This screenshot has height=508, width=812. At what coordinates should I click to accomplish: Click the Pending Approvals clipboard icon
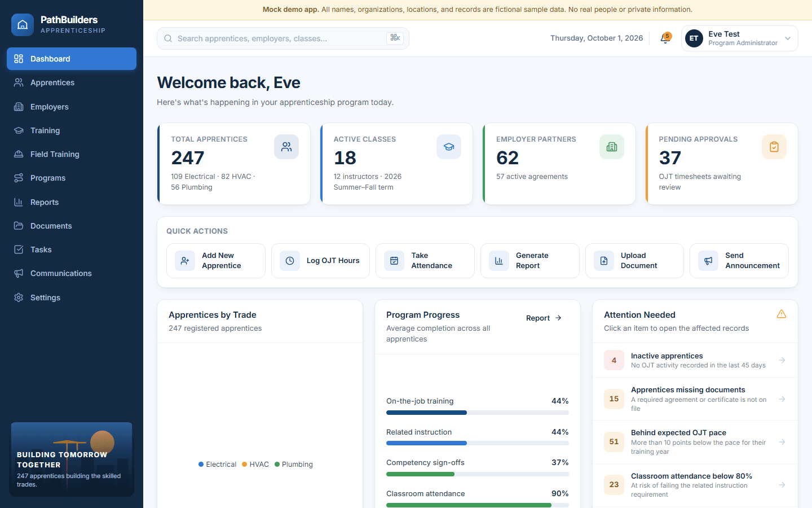tap(774, 147)
